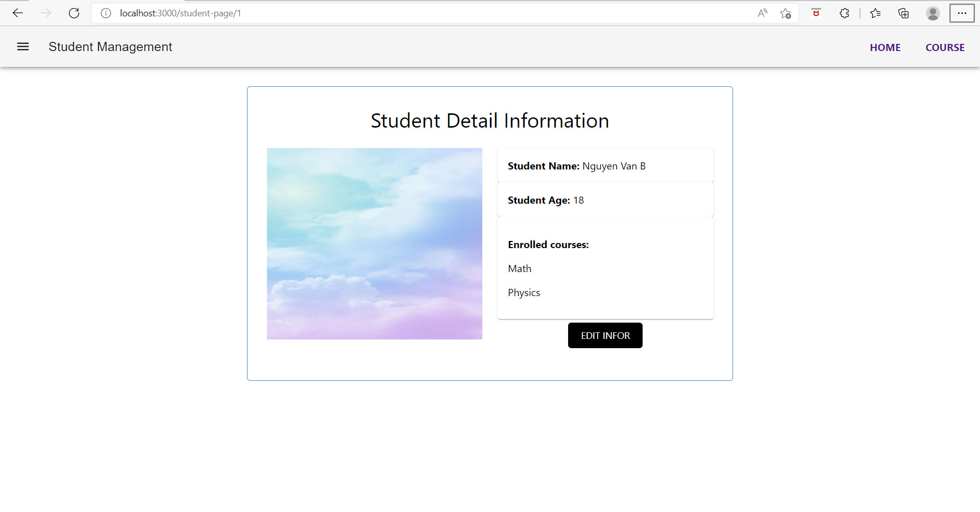Click the favorites bar star-list icon
Screen dimensions: 980x512
876,13
